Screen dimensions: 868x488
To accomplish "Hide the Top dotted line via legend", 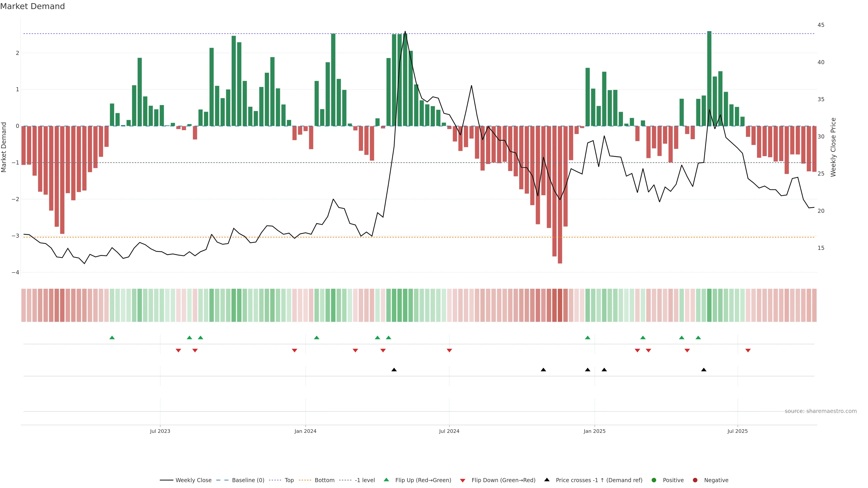I will [289, 480].
